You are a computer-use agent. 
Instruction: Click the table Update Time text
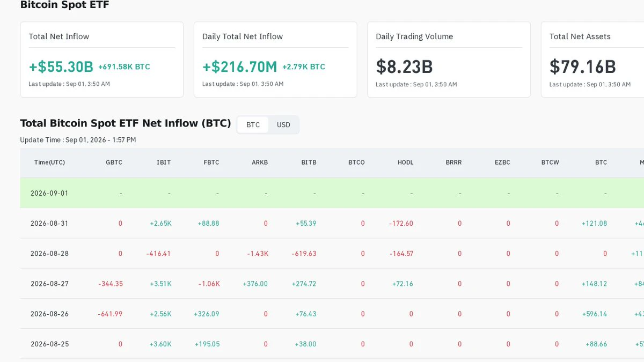(x=78, y=140)
